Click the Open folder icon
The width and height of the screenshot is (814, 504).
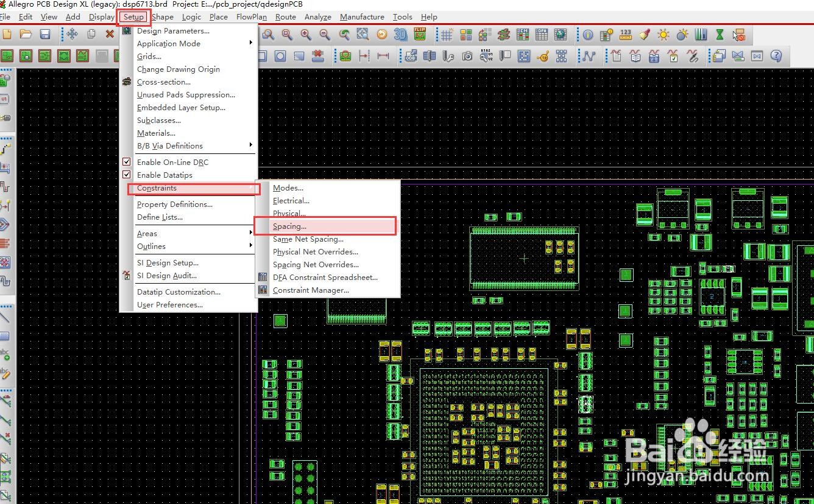pyautogui.click(x=26, y=35)
